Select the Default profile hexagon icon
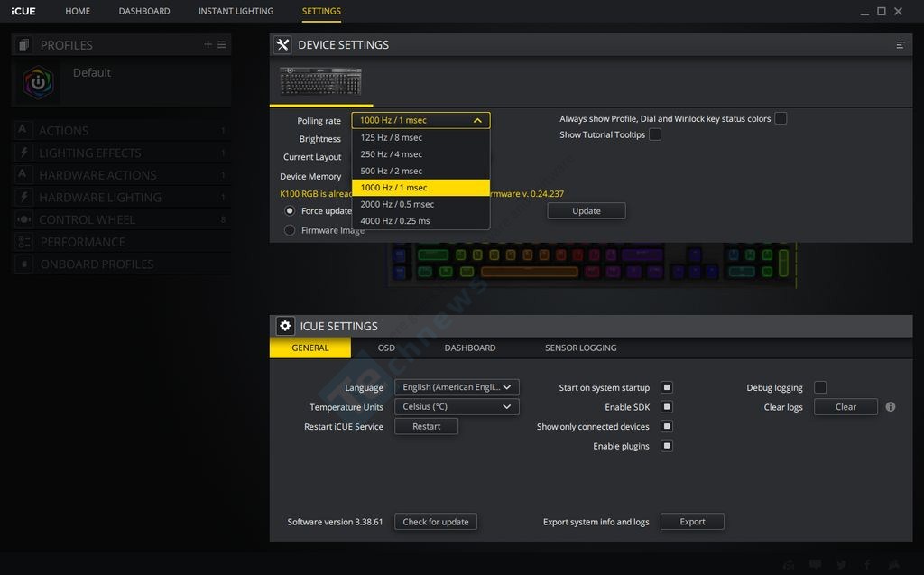924x575 pixels. pyautogui.click(x=38, y=82)
